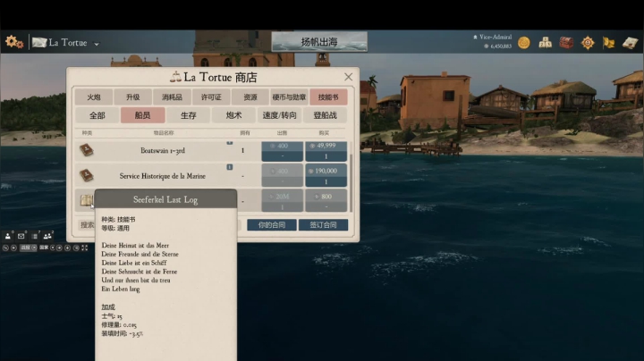Select the 炮术 filter
The height and width of the screenshot is (361, 644).
point(233,115)
